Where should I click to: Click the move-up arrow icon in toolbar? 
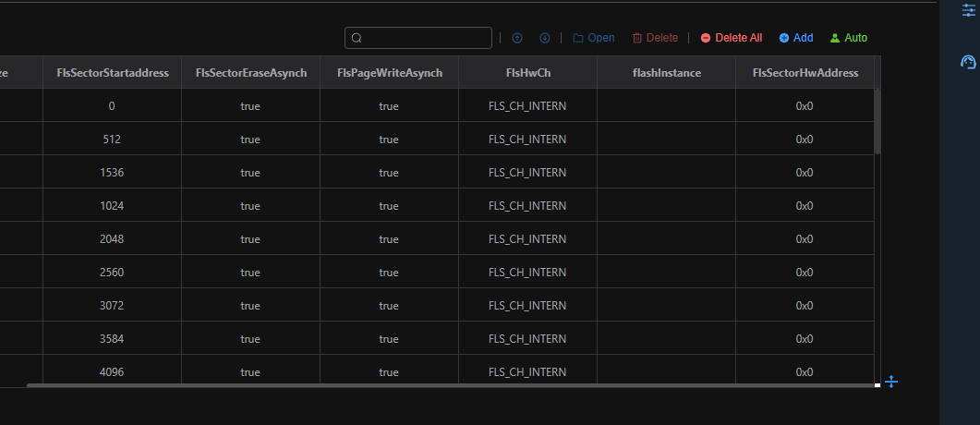point(517,38)
